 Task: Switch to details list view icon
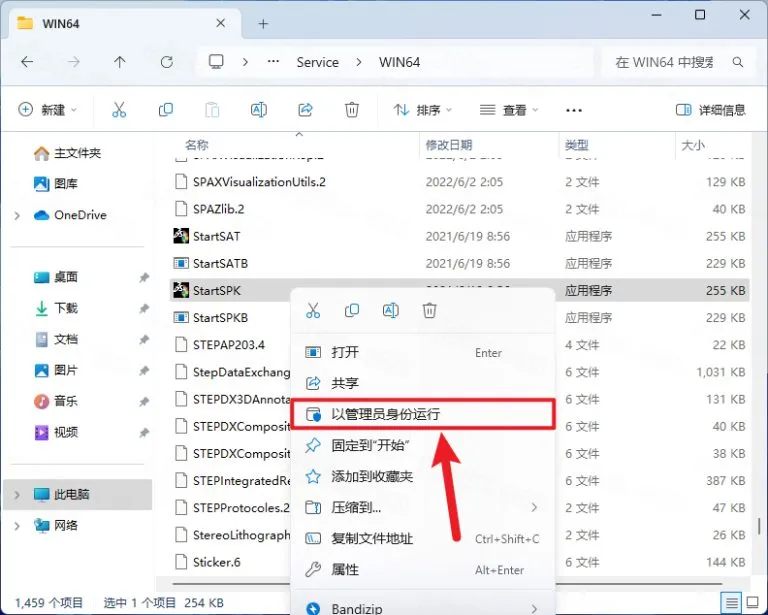[x=731, y=602]
